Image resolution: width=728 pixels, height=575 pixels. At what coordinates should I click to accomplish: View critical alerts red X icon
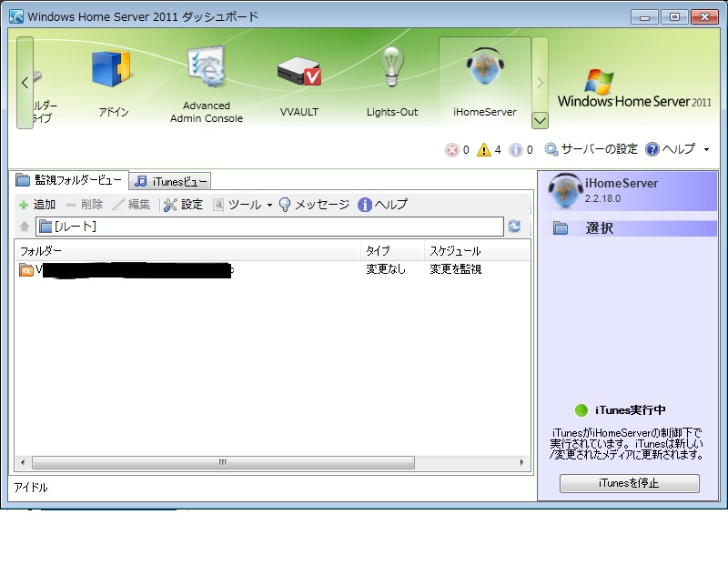[x=451, y=150]
